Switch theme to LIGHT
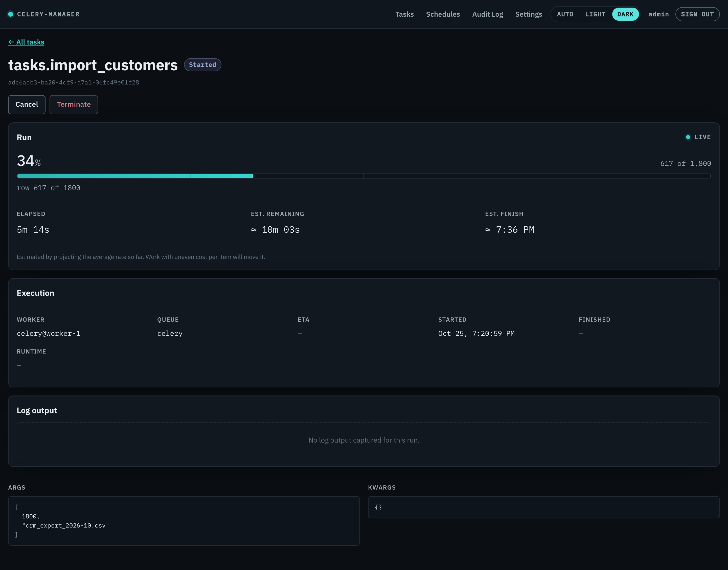Image resolution: width=728 pixels, height=570 pixels. (x=595, y=14)
